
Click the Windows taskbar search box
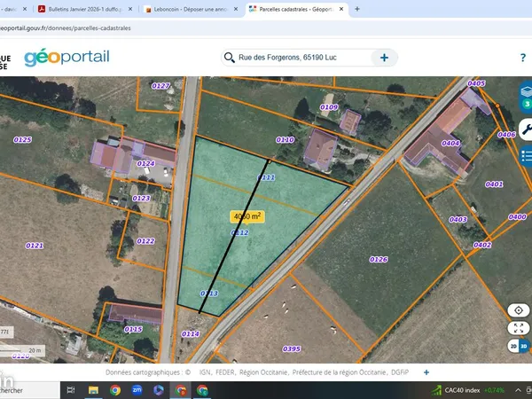tap(30, 390)
